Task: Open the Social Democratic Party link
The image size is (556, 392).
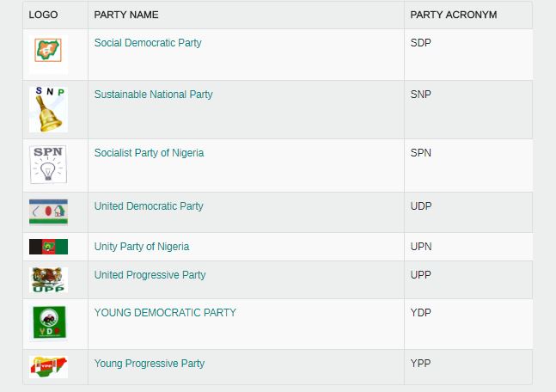Action: click(x=148, y=43)
